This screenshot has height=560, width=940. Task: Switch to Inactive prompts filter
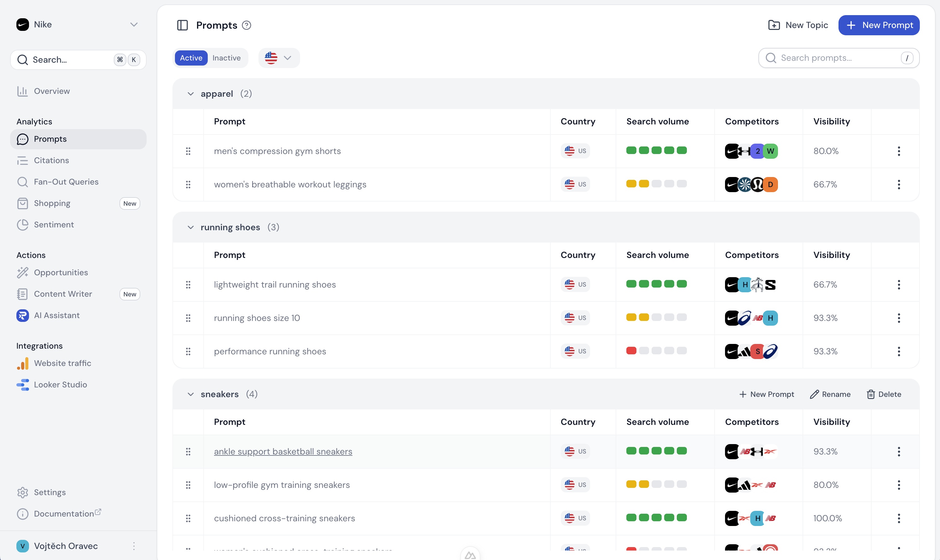click(226, 58)
